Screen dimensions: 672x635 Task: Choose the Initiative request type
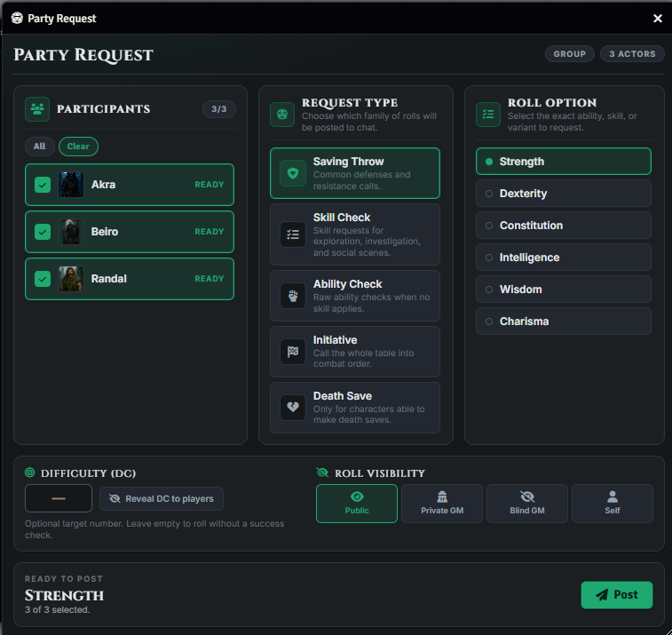coord(355,352)
